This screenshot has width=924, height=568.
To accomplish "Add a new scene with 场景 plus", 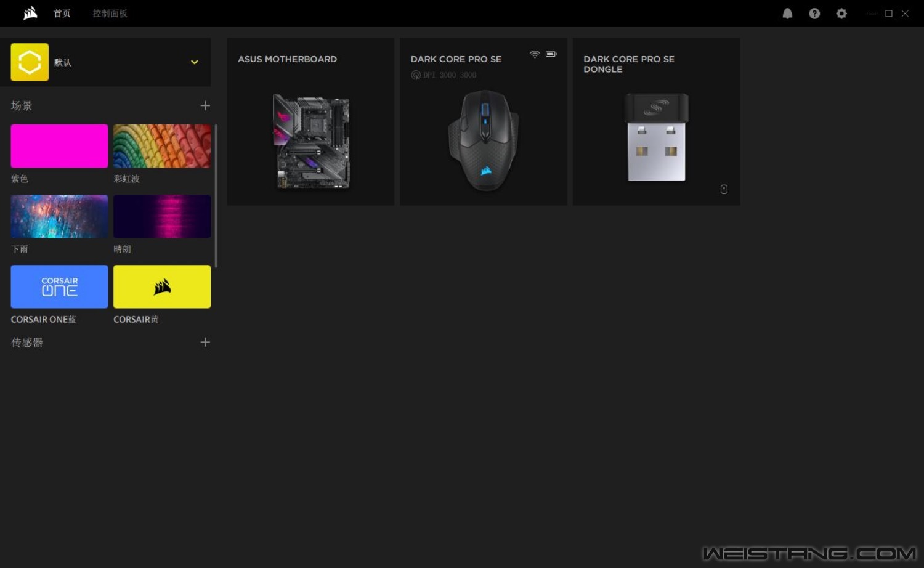I will click(205, 106).
